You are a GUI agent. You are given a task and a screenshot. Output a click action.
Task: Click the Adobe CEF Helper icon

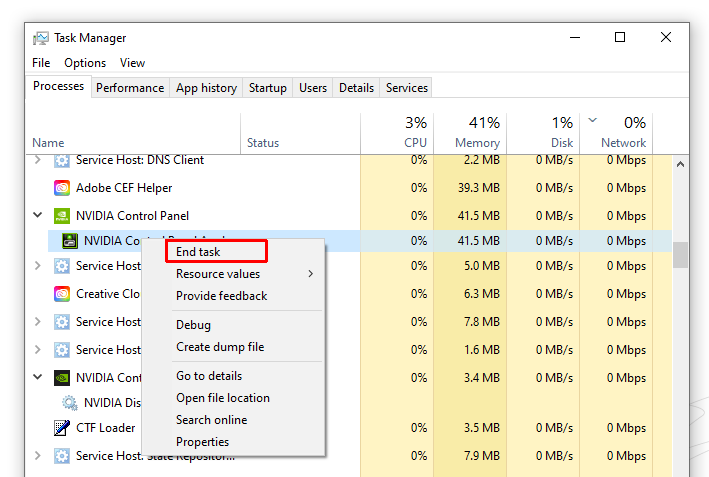pos(62,188)
